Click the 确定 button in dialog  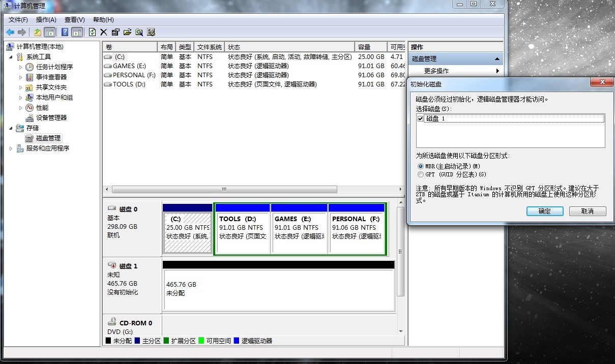(545, 211)
